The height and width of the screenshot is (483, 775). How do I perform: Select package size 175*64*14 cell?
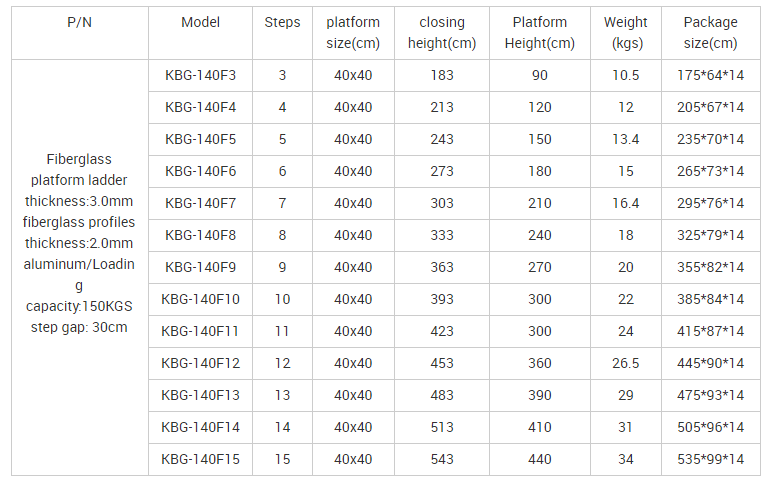[x=710, y=75]
